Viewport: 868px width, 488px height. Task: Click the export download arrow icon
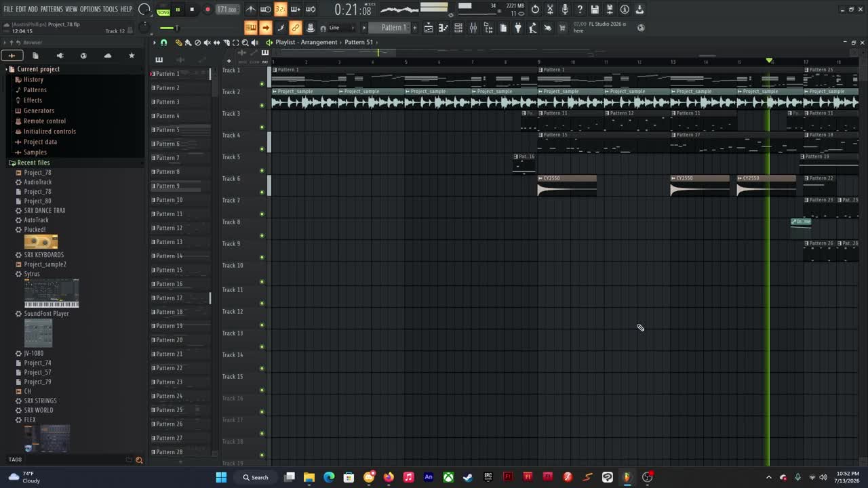tap(639, 9)
